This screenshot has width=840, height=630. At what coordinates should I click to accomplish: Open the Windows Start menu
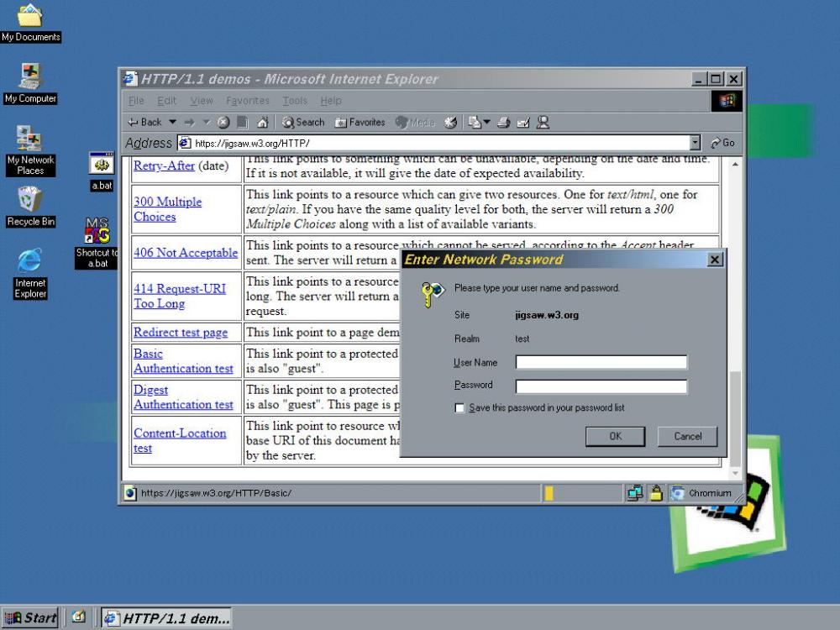point(31,618)
